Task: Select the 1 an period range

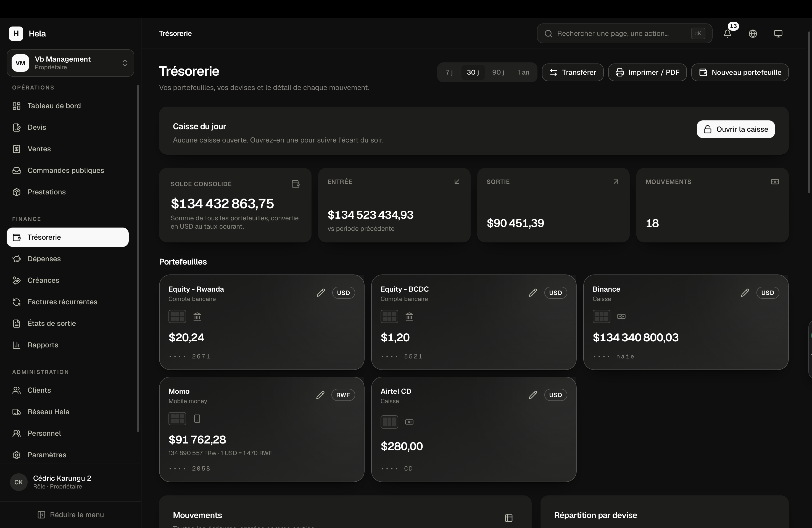Action: point(523,72)
